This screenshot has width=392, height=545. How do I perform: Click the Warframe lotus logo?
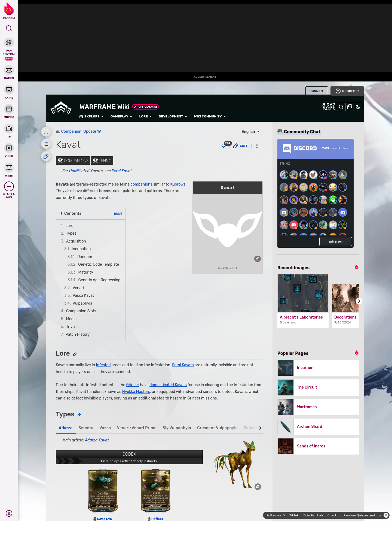pos(61,107)
